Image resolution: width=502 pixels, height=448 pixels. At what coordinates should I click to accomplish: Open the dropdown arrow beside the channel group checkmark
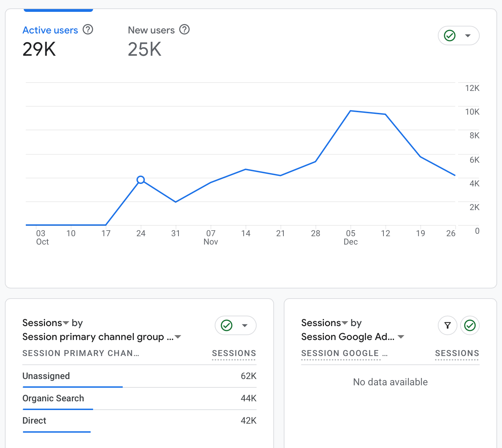245,325
